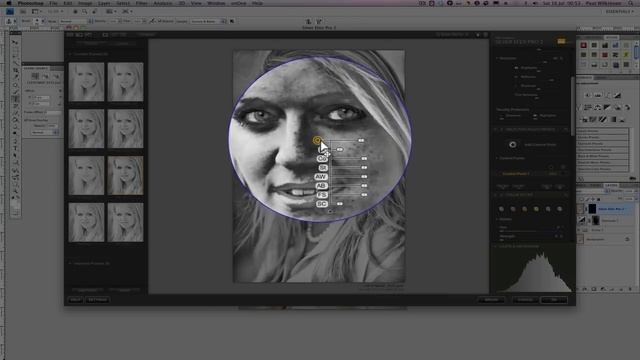This screenshot has height=360, width=640.
Task: Open the Sample dropdown in options bar
Action: tap(209, 21)
